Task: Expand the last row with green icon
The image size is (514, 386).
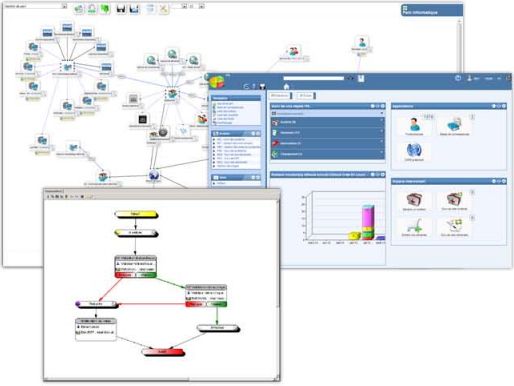Action: pos(328,154)
